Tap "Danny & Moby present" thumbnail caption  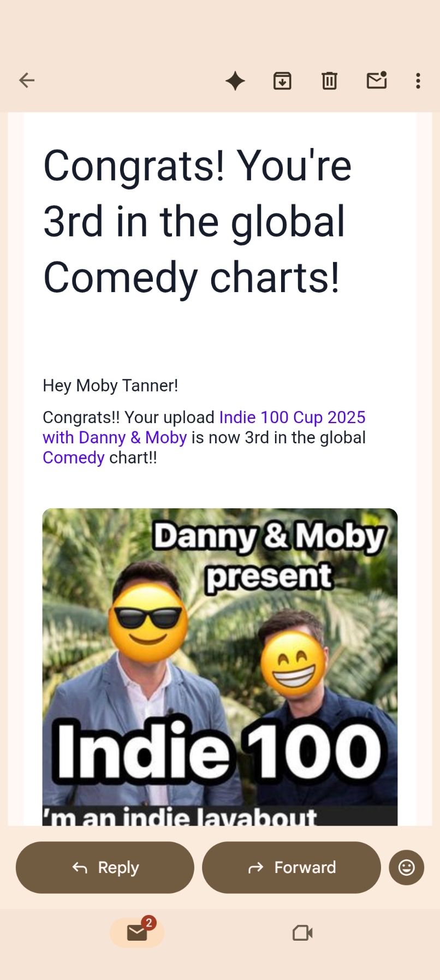269,555
